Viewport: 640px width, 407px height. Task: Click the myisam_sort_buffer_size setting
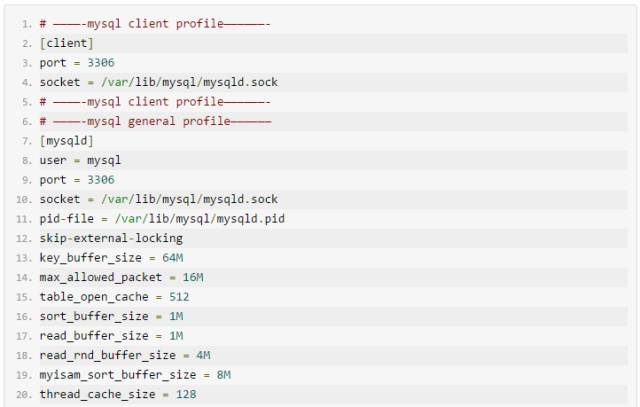(x=135, y=375)
